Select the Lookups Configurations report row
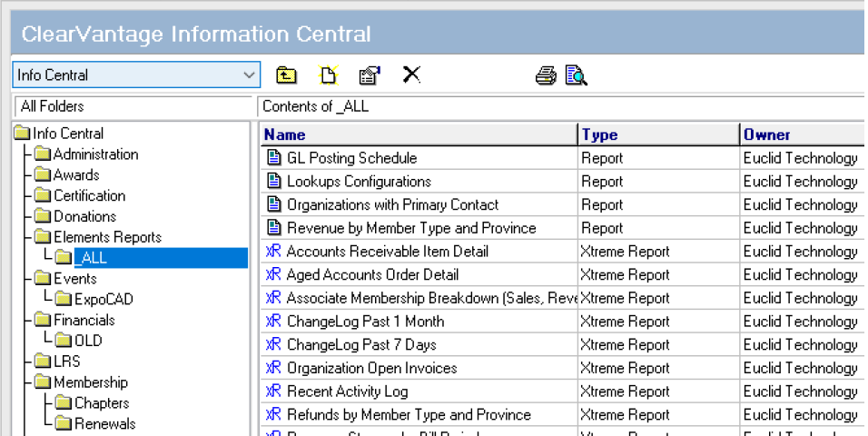This screenshot has width=868, height=436. pyautogui.click(x=359, y=182)
